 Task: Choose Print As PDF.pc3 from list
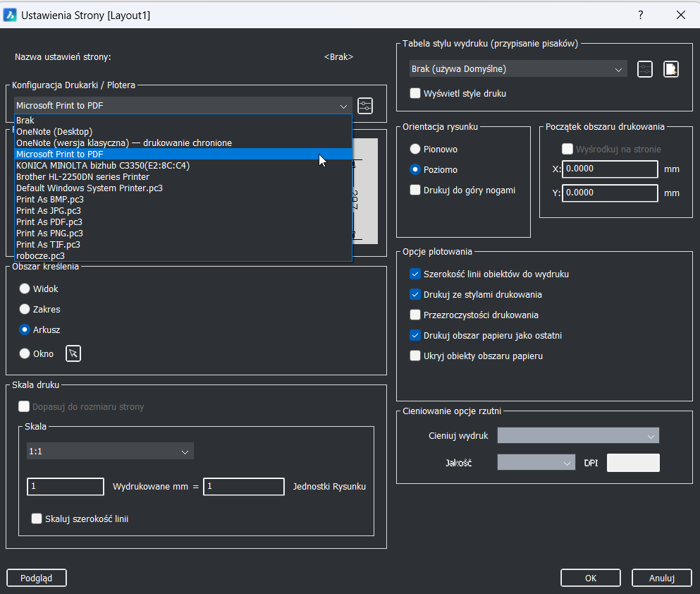pos(49,222)
